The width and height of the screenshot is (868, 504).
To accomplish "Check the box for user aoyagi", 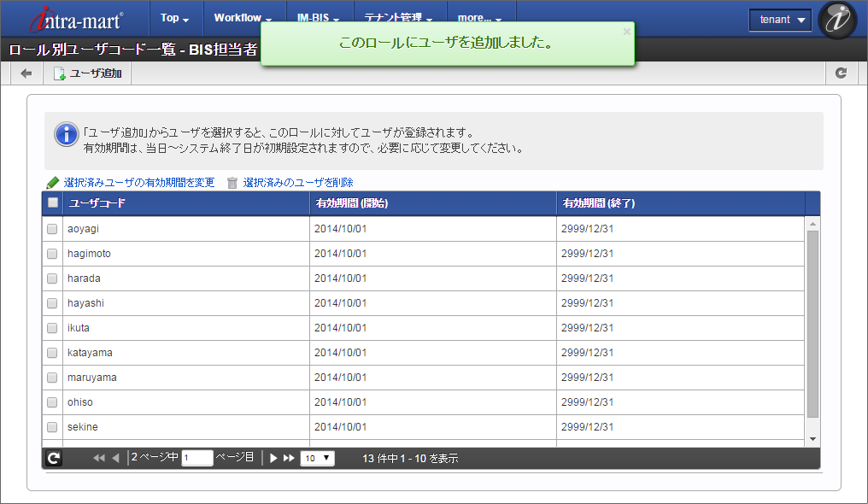I will tap(52, 229).
